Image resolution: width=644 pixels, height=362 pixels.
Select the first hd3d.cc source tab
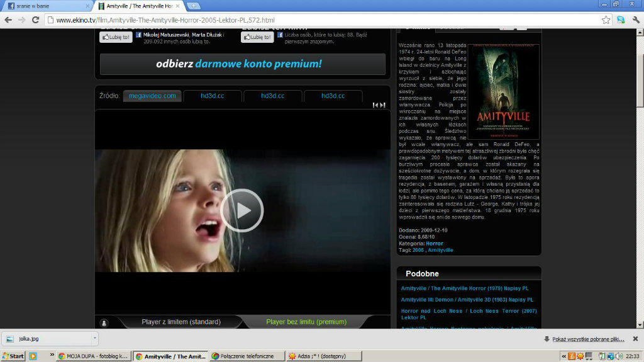pos(213,96)
